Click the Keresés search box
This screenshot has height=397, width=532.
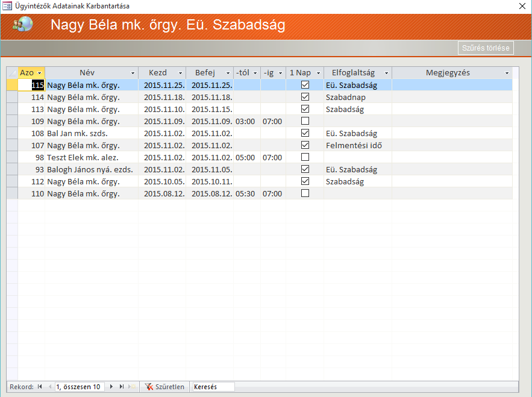pos(213,387)
